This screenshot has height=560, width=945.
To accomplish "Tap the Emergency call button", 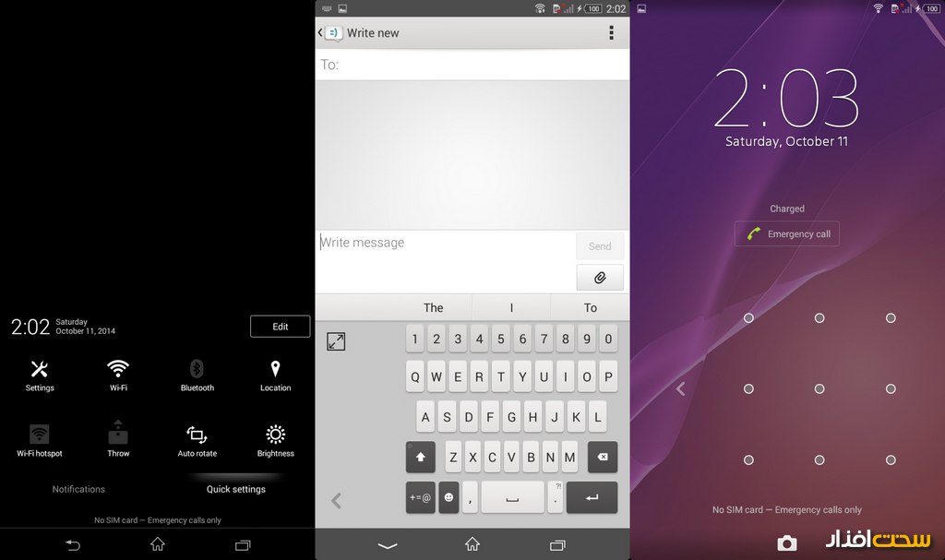I will (x=787, y=234).
